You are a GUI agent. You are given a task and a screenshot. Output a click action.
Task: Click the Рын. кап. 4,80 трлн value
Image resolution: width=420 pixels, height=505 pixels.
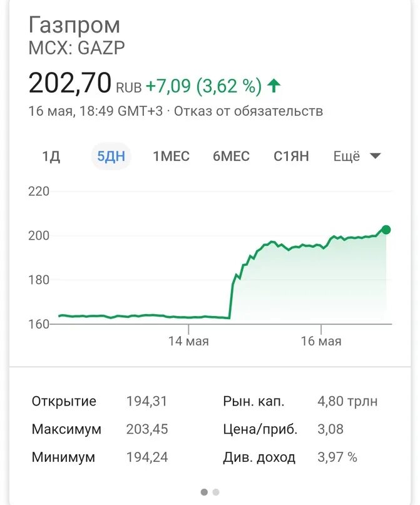coord(347,401)
